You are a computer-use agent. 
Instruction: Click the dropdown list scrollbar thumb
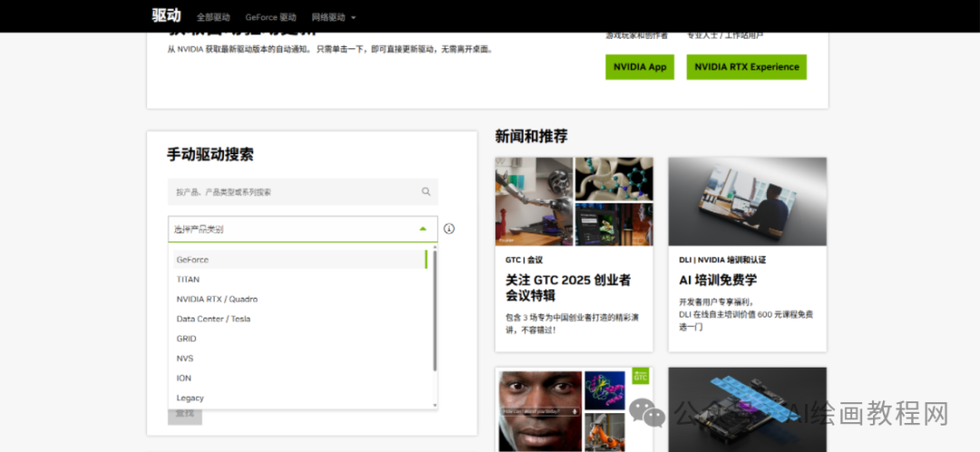tap(435, 310)
